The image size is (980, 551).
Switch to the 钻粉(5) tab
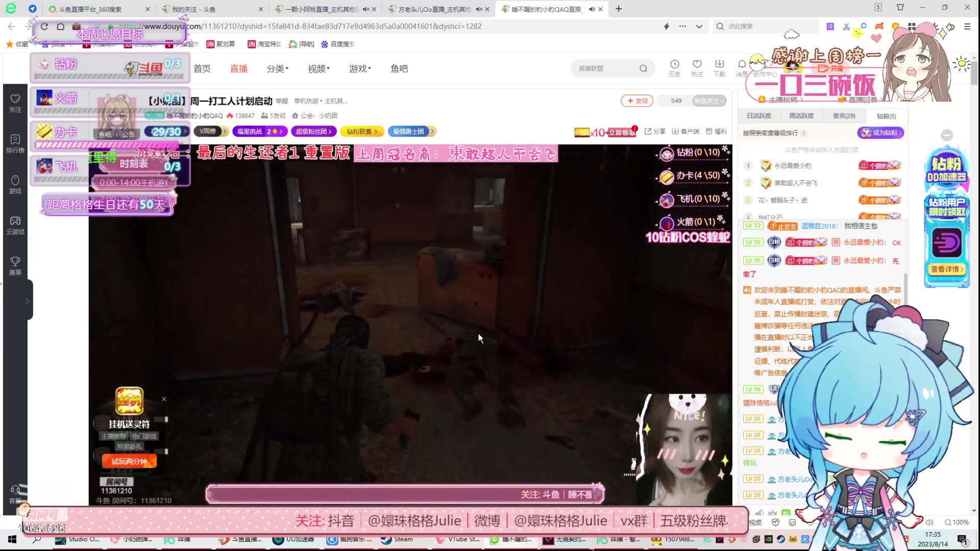[x=886, y=116]
